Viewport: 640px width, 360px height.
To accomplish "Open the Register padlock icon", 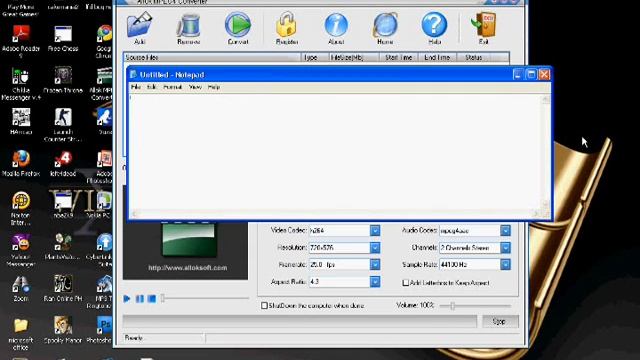I will coord(287,28).
